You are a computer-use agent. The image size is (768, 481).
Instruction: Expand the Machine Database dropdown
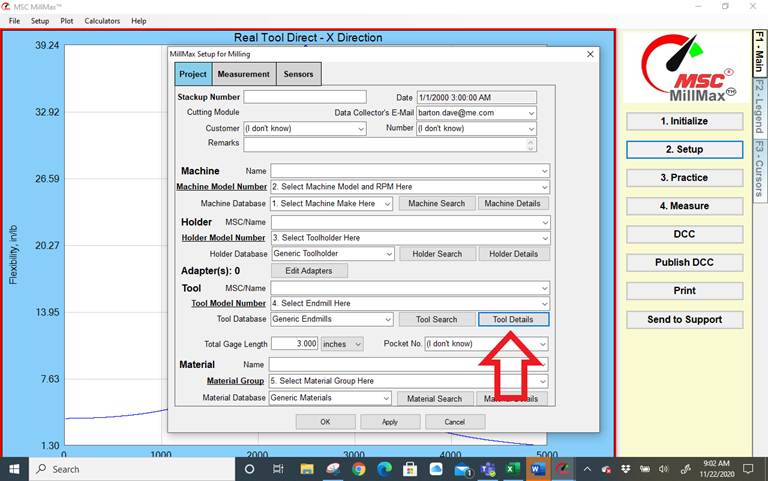[387, 204]
